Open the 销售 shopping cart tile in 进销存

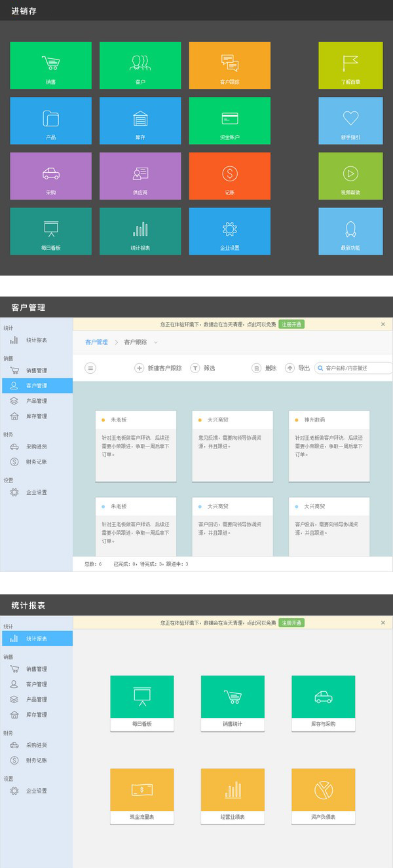[x=50, y=65]
